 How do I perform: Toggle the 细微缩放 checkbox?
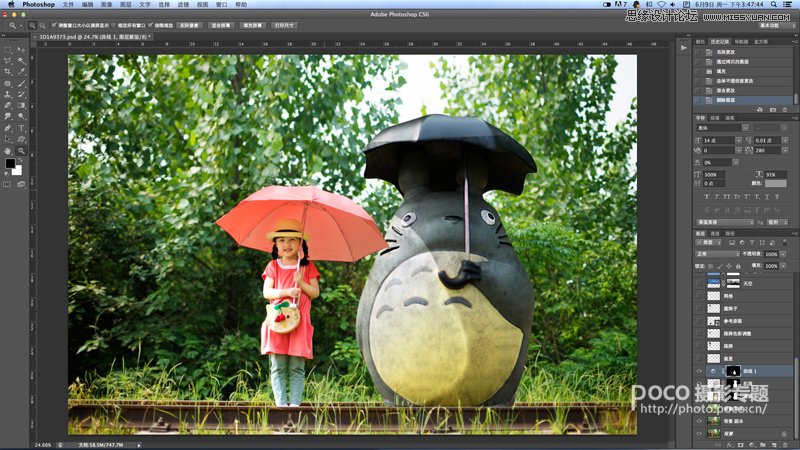[151, 25]
